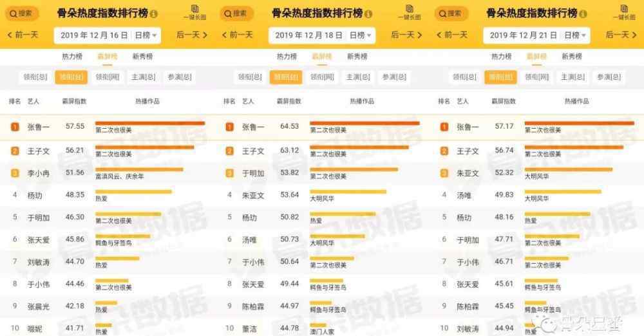
Task: Go to 后一天 from December 18
Action: (x=406, y=35)
